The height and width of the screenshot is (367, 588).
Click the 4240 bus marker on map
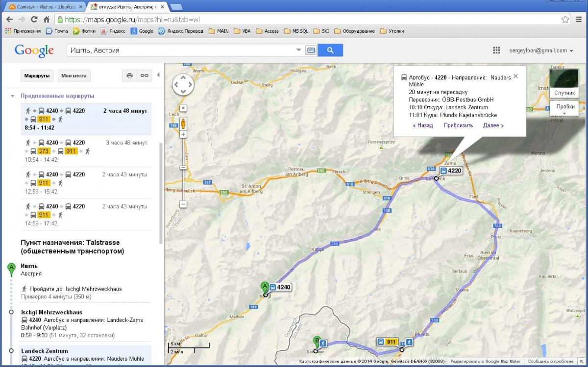[x=280, y=287]
